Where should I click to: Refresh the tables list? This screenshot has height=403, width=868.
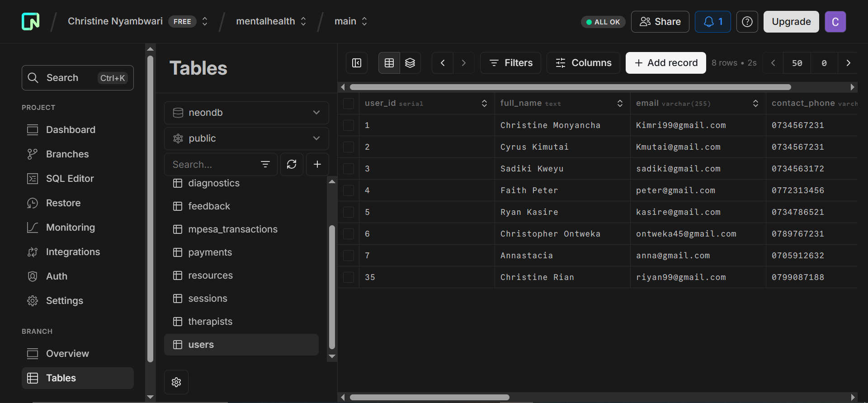[292, 164]
